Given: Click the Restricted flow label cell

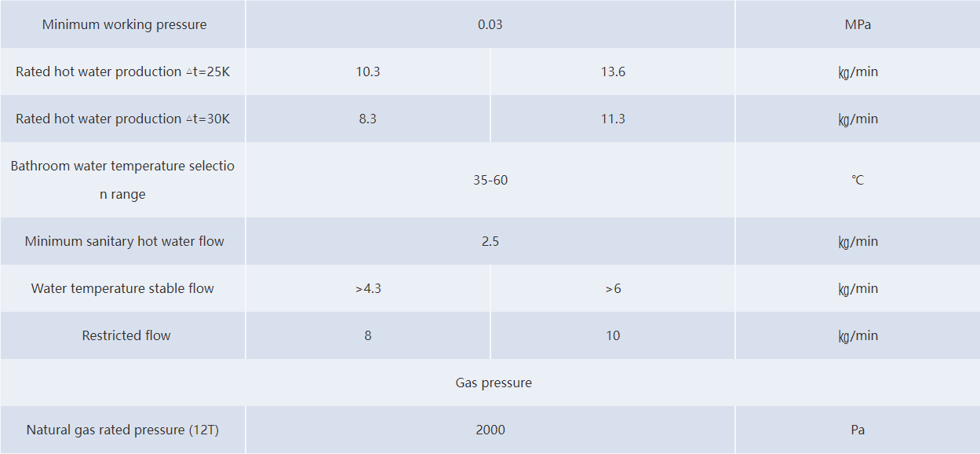Looking at the screenshot, I should coord(126,335).
